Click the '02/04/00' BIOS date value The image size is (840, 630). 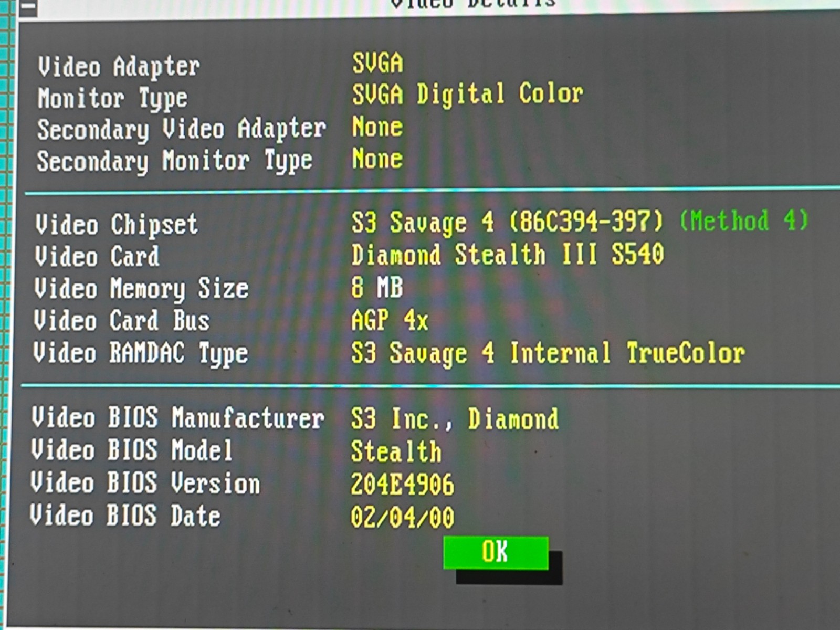click(x=403, y=517)
